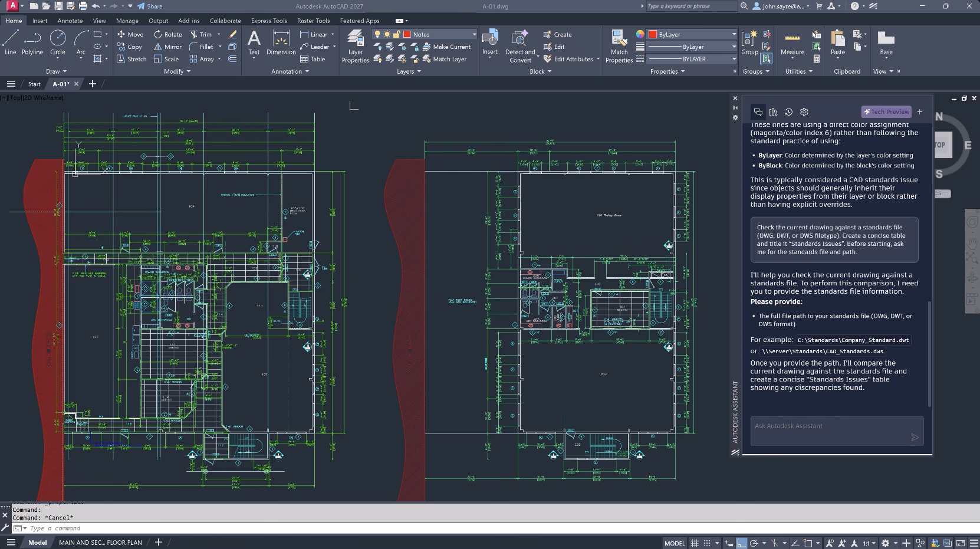Open MAIN AND SEC... FLOOR PLAN layout tab
This screenshot has height=549, width=980.
[x=100, y=543]
